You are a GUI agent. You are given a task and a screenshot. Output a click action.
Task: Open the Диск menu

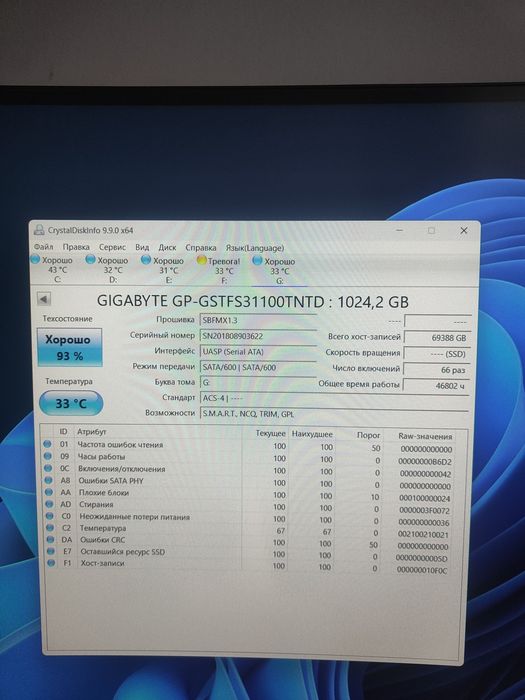click(x=167, y=247)
